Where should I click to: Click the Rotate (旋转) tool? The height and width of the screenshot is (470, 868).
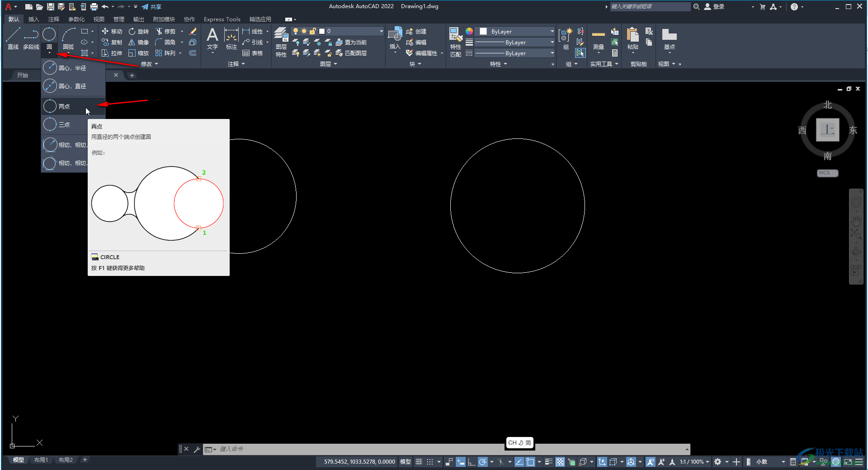(x=138, y=31)
